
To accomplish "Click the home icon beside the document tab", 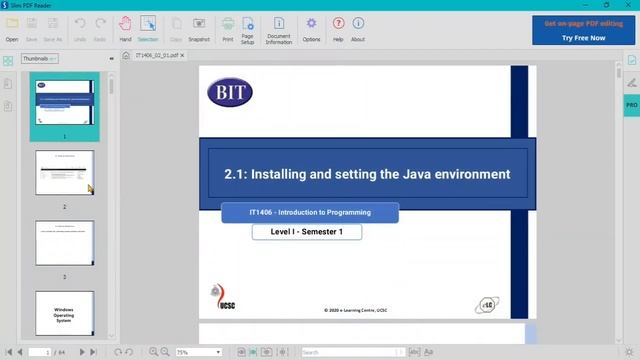I will 126,56.
